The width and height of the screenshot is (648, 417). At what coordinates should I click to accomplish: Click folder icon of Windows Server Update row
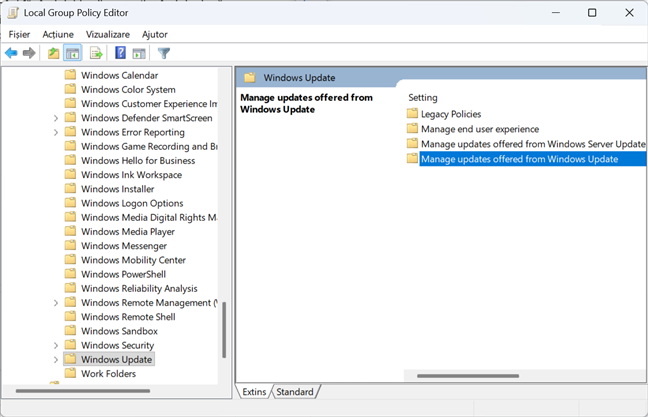coord(412,143)
